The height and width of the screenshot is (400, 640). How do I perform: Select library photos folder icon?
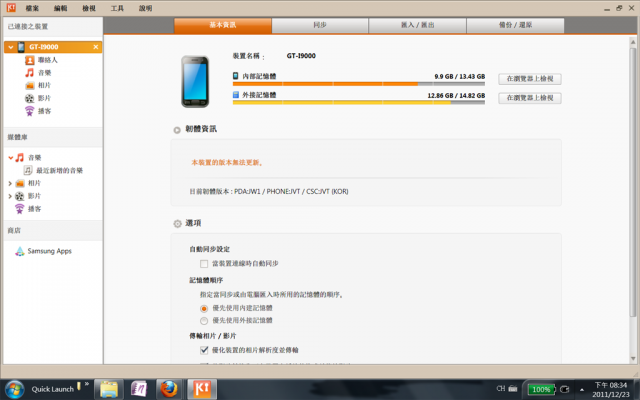click(20, 183)
